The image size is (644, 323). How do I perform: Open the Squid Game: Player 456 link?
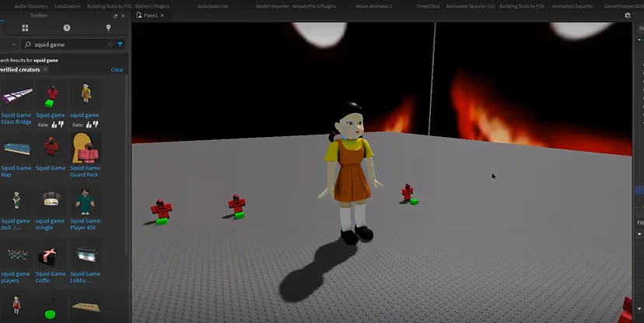[86, 224]
